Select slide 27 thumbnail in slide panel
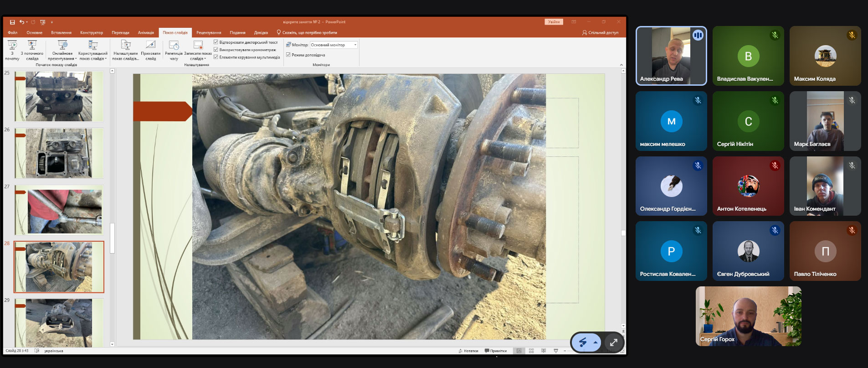Screen dimensions: 868x368 (x=59, y=210)
